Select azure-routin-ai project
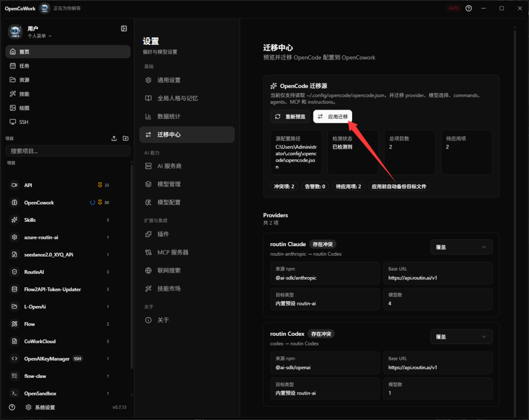 click(x=68, y=237)
